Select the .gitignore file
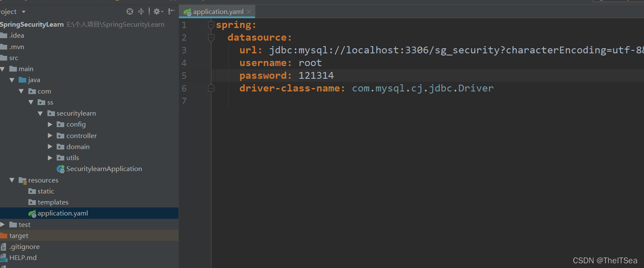The width and height of the screenshot is (644, 268). pyautogui.click(x=24, y=247)
